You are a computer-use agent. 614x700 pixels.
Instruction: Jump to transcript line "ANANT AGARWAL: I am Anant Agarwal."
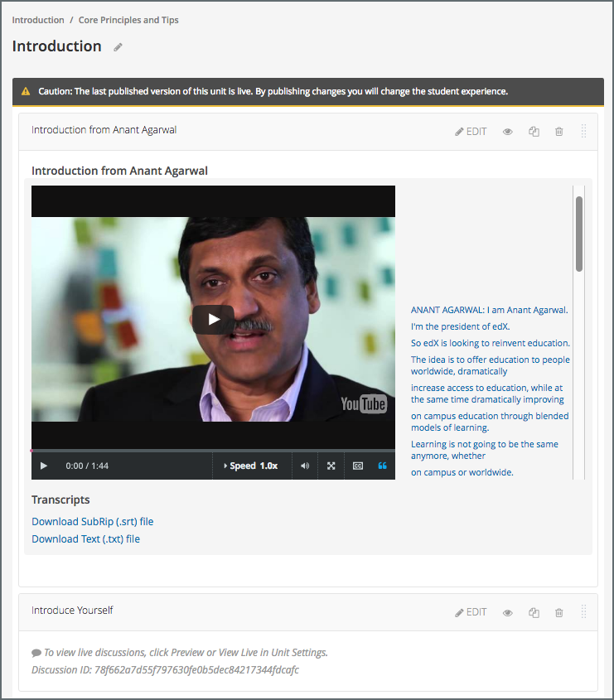pyautogui.click(x=490, y=311)
